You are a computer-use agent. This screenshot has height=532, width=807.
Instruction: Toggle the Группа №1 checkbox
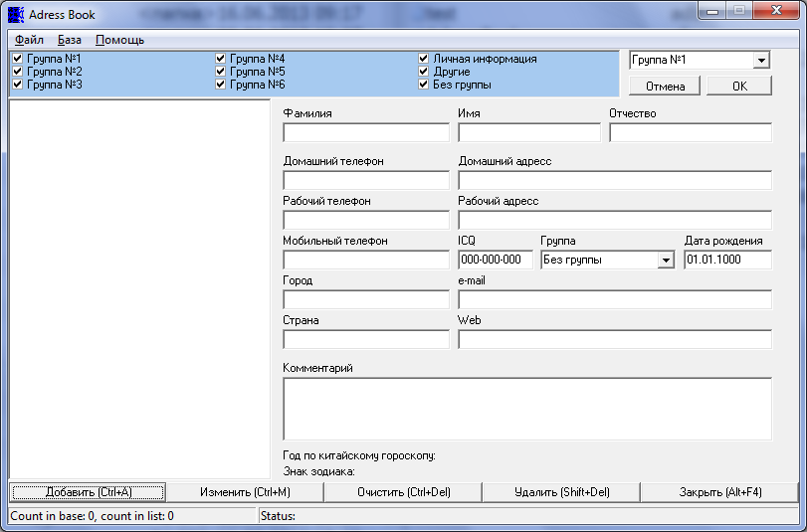[x=17, y=59]
